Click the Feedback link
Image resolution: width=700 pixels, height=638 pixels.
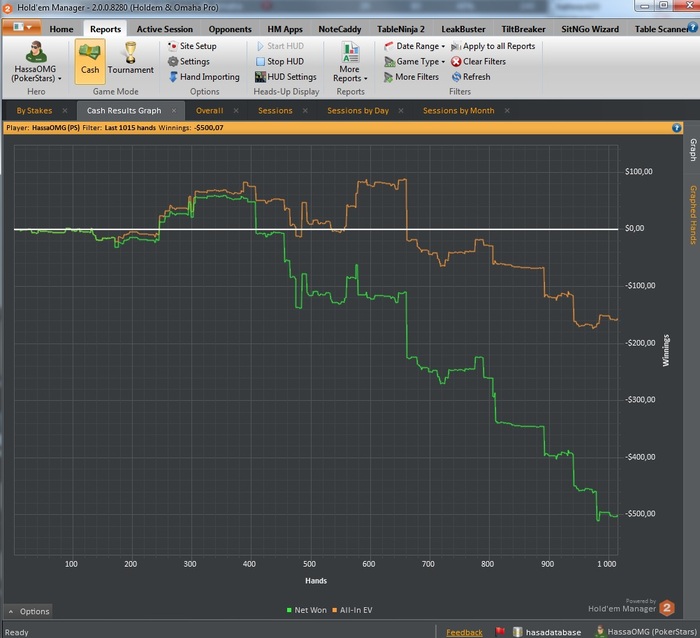tap(464, 632)
